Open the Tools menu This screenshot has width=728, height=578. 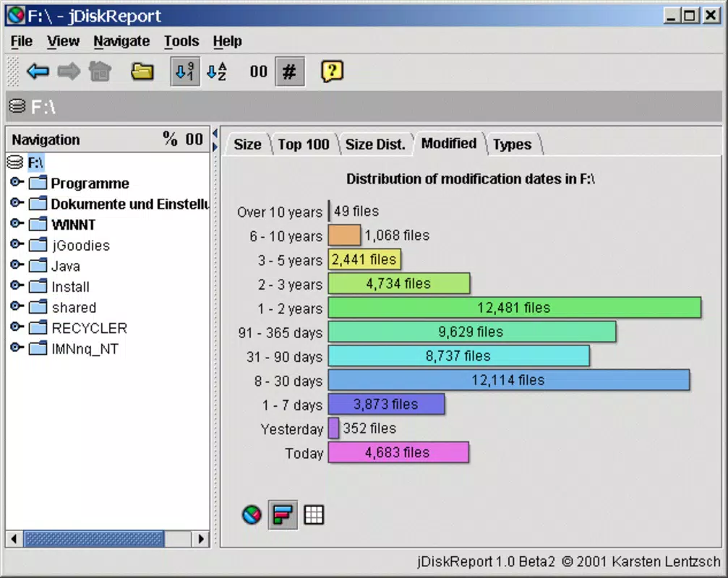181,41
